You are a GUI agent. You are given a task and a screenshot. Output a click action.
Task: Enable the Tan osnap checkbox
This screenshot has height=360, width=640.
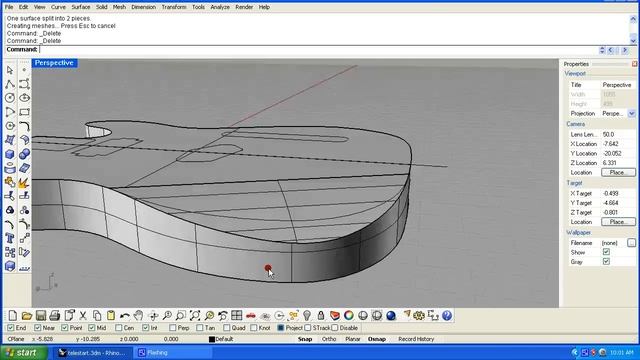tap(199, 328)
